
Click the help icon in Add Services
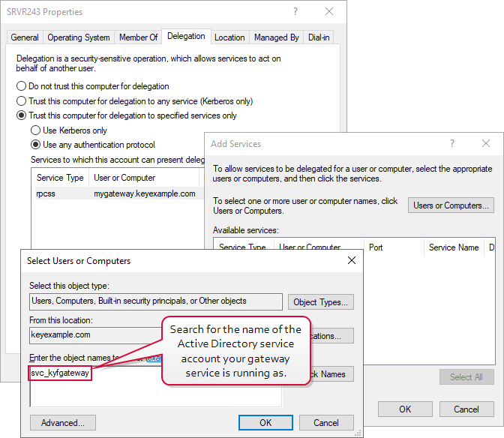click(x=451, y=143)
